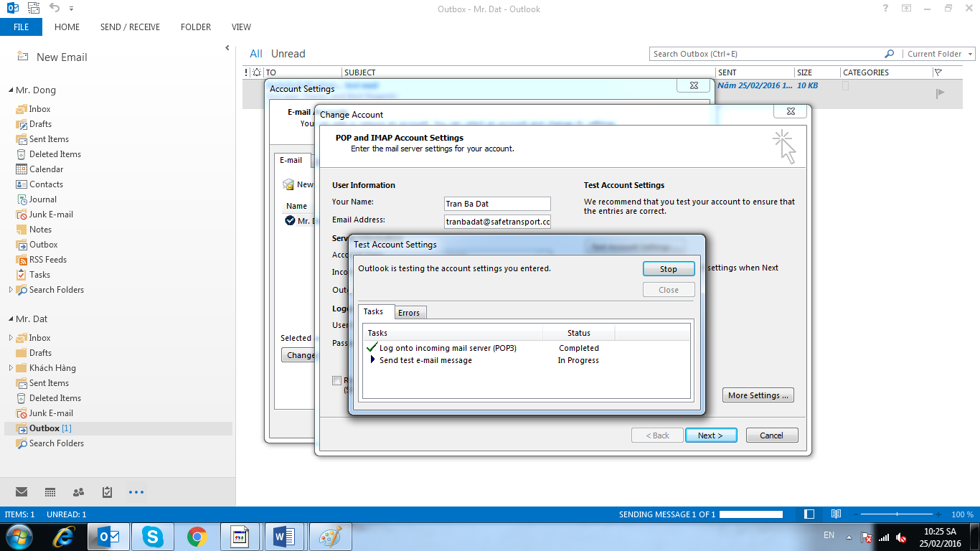Click the search magnifier icon
This screenshot has height=551, width=980.
click(890, 54)
